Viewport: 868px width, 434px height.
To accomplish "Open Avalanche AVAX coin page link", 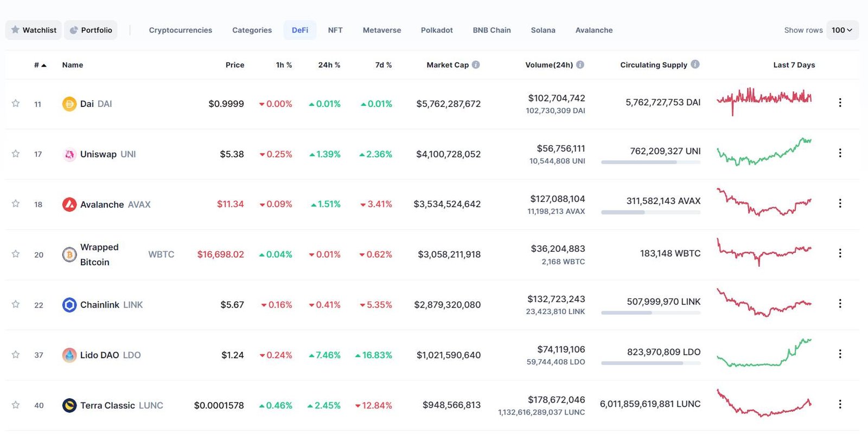I will [x=116, y=205].
